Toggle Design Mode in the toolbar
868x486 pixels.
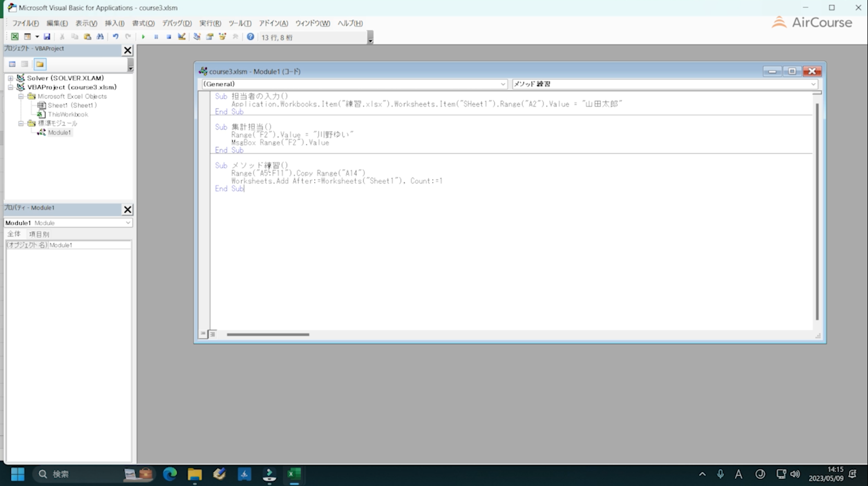pyautogui.click(x=182, y=37)
